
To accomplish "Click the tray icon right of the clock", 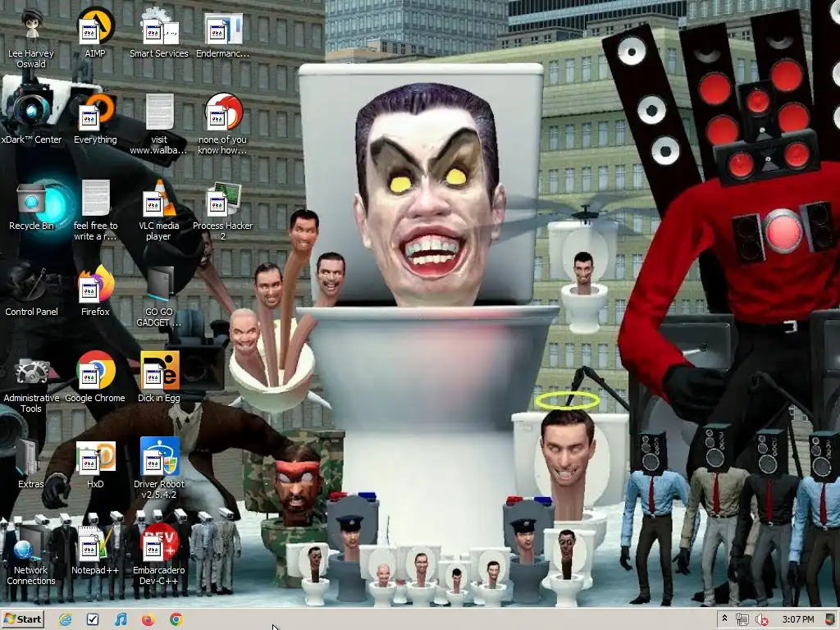I will [x=831, y=620].
